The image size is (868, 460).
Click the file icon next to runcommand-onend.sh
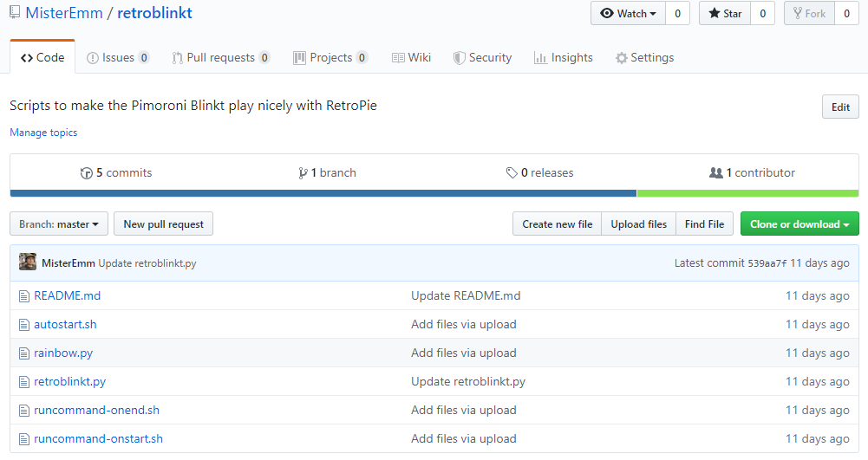[x=23, y=411]
